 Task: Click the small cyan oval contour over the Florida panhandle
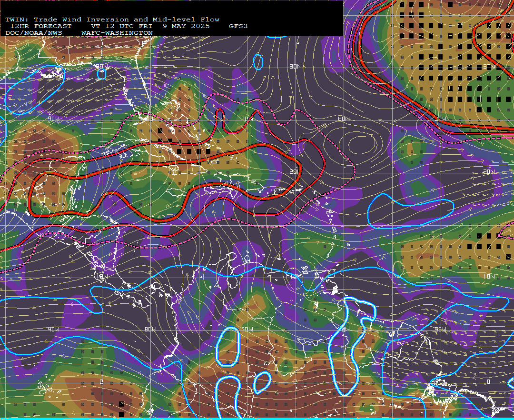click(x=102, y=74)
